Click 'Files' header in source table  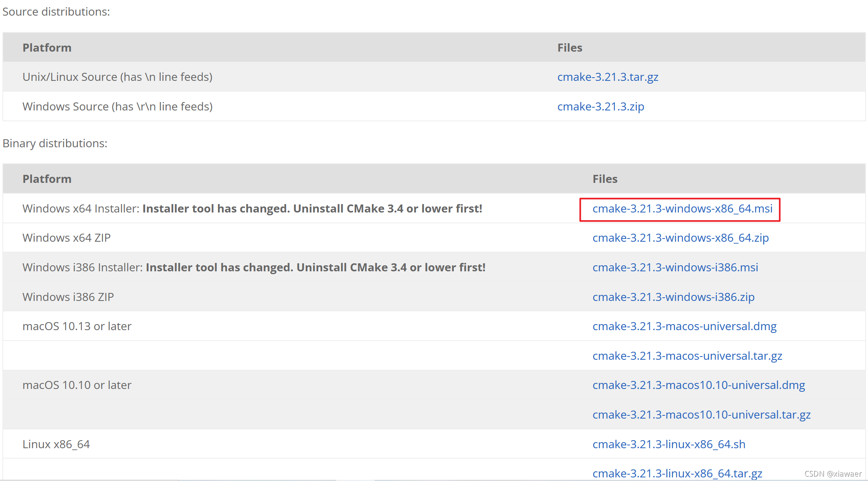pos(570,48)
